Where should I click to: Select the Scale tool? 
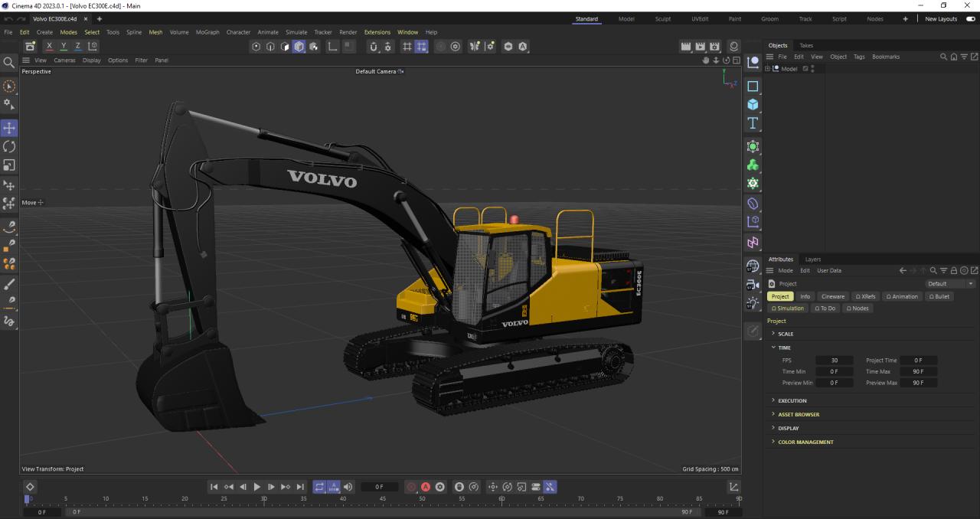coord(9,165)
